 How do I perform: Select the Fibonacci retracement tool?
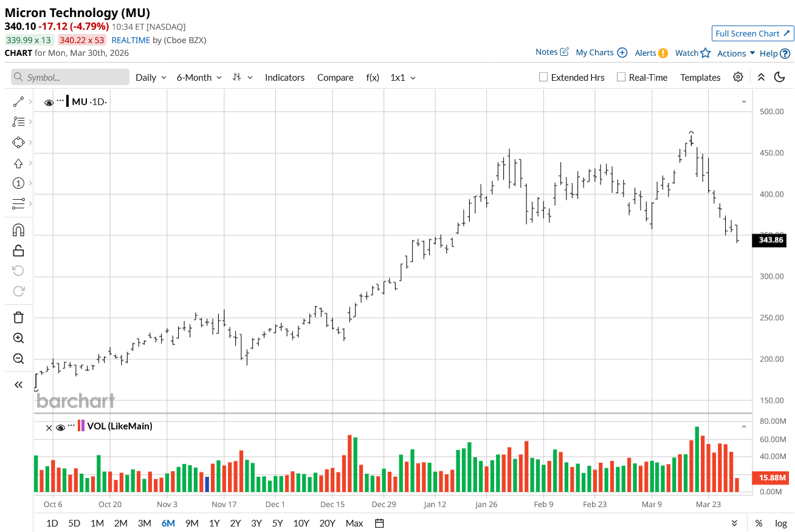(x=18, y=122)
